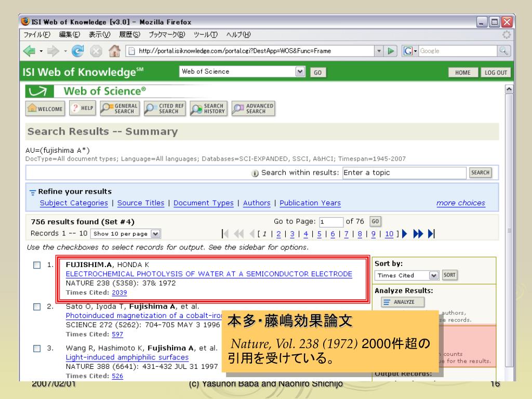Go to results page 10
This screenshot has height=399, width=532.
coord(389,234)
